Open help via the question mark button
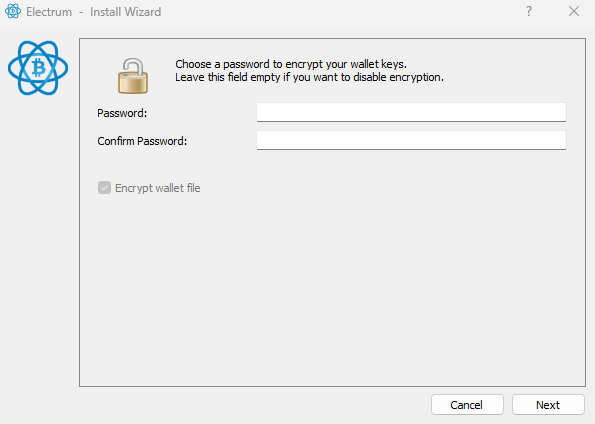This screenshot has width=595, height=424. pos(529,11)
